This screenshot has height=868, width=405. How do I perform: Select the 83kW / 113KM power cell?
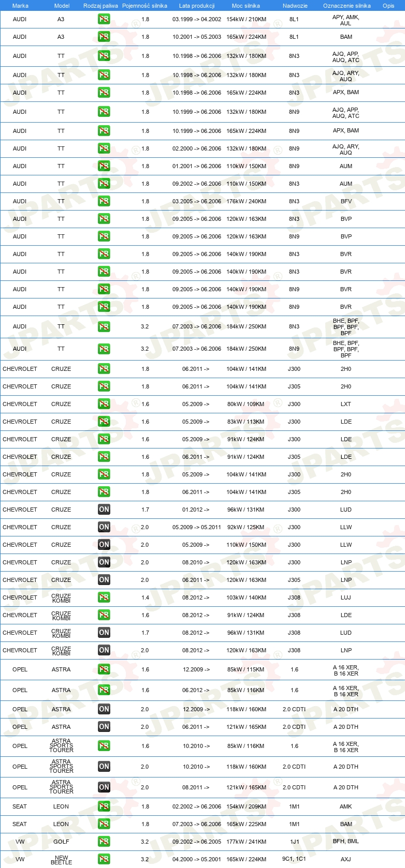pos(245,422)
